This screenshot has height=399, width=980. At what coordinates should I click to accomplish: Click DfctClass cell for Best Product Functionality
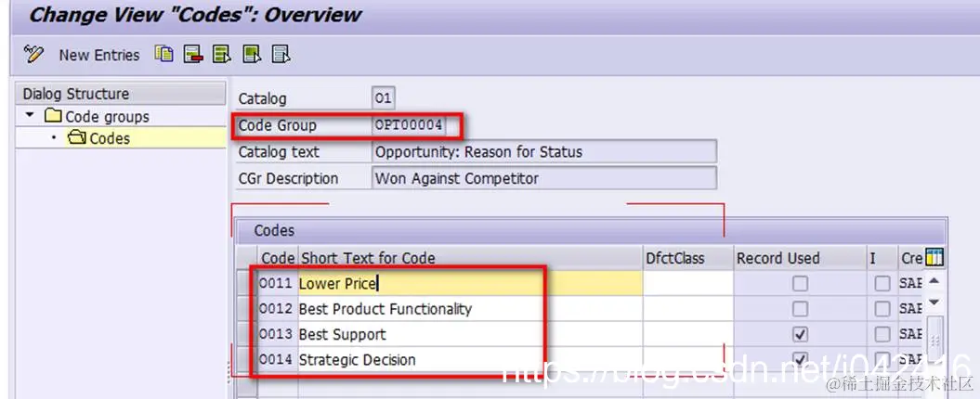pos(687,309)
